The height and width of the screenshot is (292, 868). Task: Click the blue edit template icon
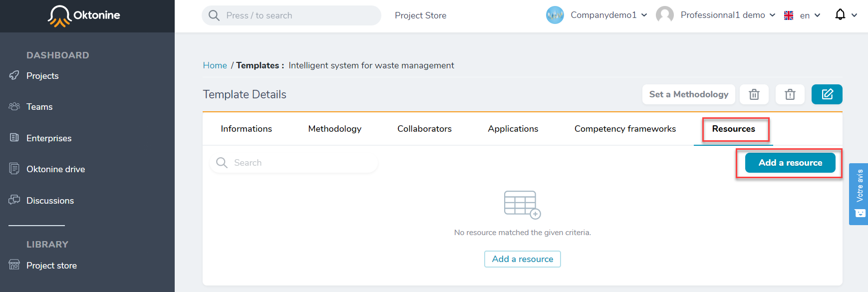pos(827,94)
